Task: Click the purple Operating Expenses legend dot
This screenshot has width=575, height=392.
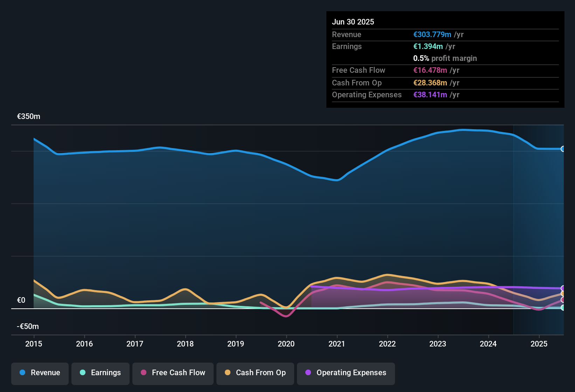Action: pos(308,372)
